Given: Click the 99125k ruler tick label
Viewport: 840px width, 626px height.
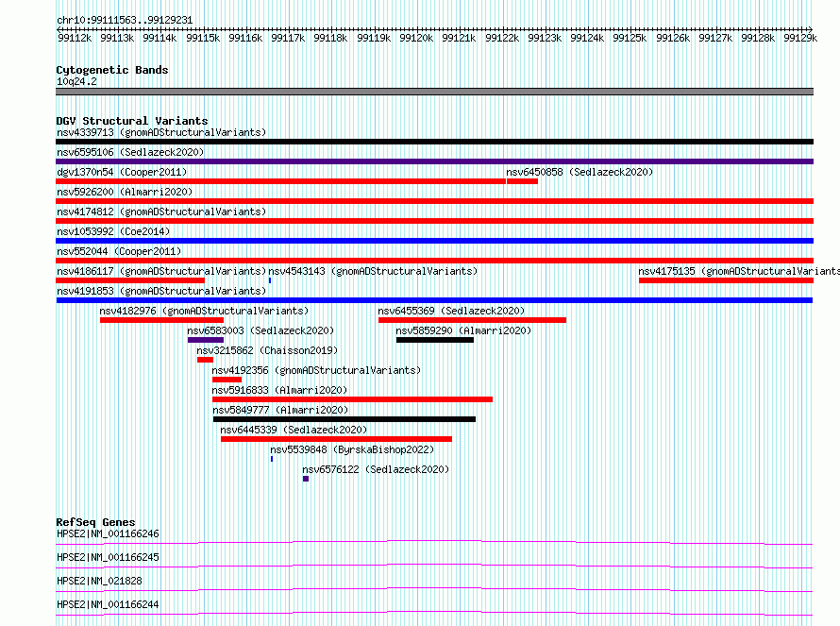Looking at the screenshot, I should click(630, 38).
